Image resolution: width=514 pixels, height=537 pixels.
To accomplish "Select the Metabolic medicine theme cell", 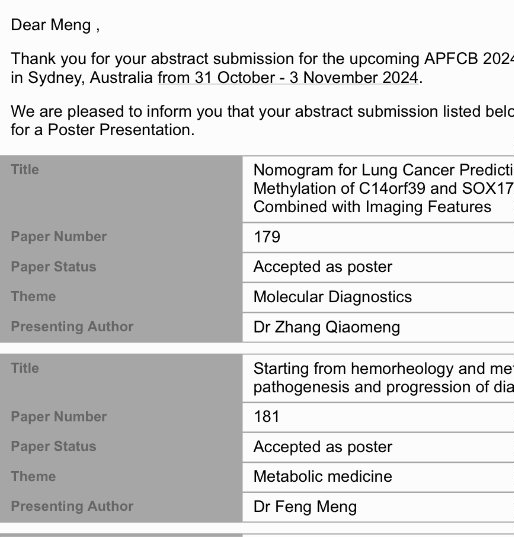I will click(378, 477).
